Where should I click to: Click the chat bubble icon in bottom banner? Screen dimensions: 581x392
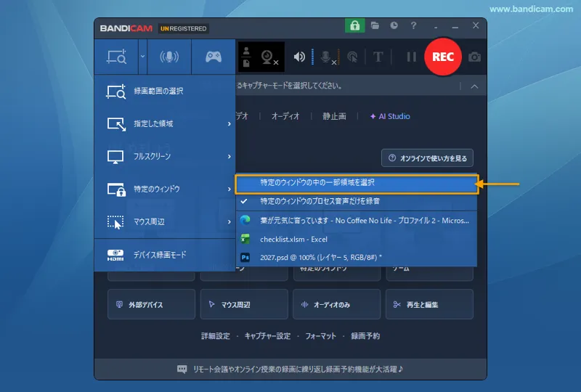tap(182, 369)
